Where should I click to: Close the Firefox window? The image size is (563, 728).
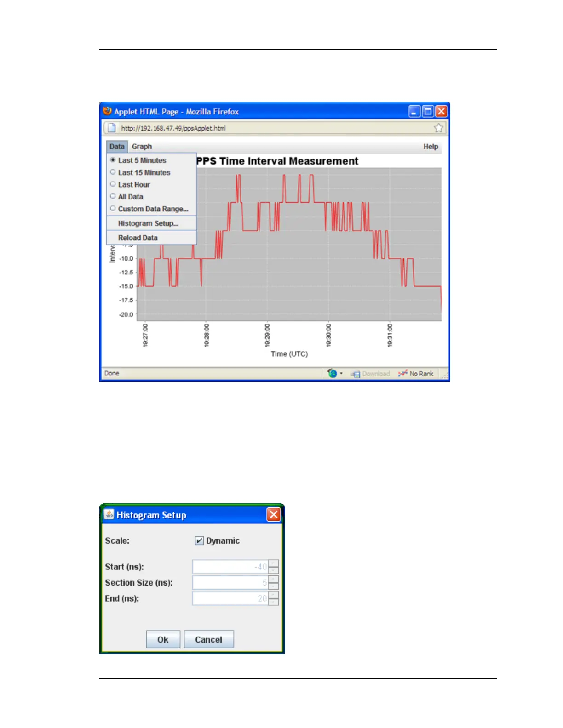[x=441, y=111]
